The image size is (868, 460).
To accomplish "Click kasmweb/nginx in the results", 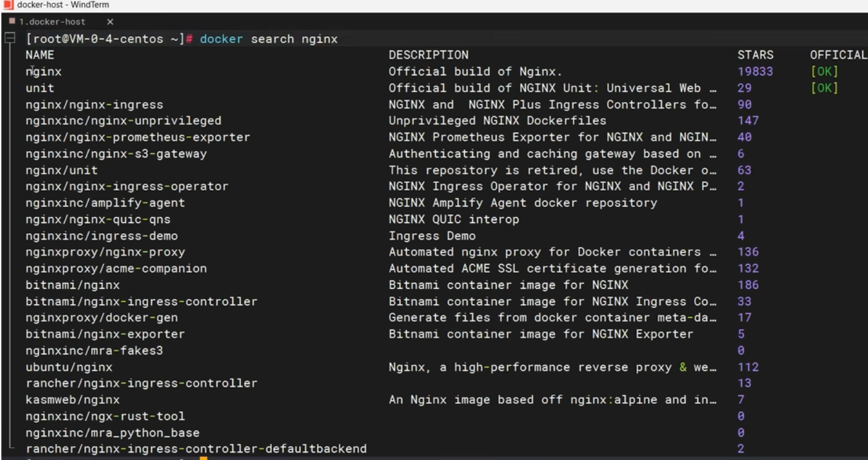I will tap(72, 400).
